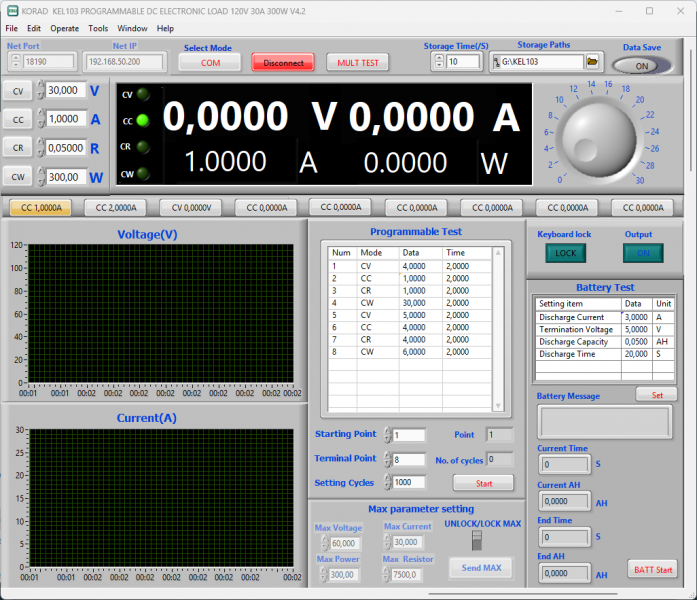
Task: Click Termination Voltage data 5,0000 cell
Action: pyautogui.click(x=637, y=329)
